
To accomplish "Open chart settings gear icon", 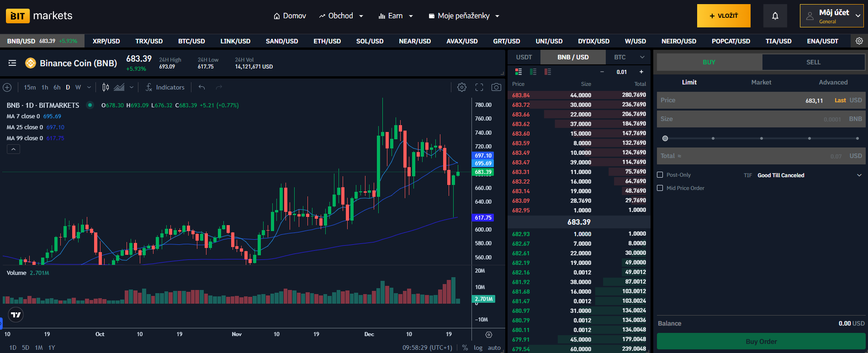I will [462, 87].
